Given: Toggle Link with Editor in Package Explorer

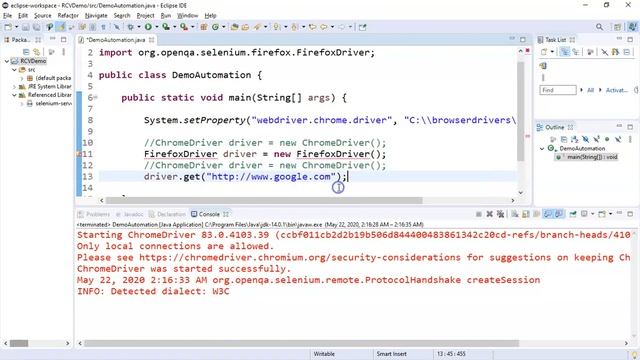Looking at the screenshot, I should (x=37, y=52).
